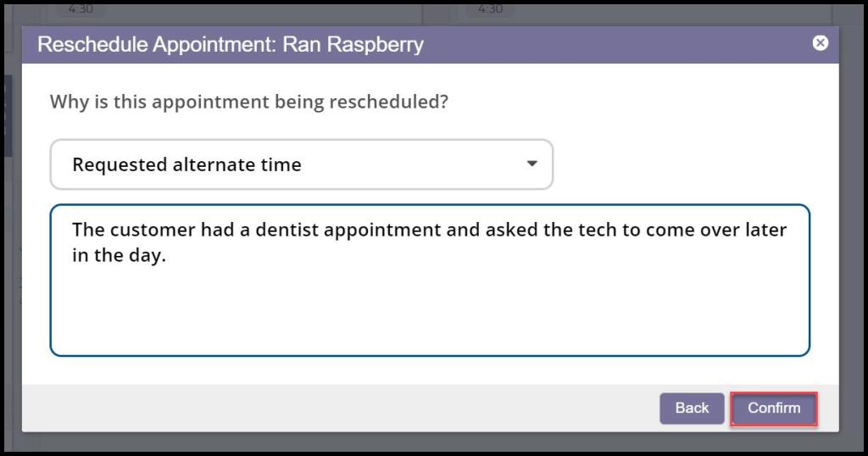Focus the reschedule notes text area
This screenshot has width=868, height=456.
point(430,305)
